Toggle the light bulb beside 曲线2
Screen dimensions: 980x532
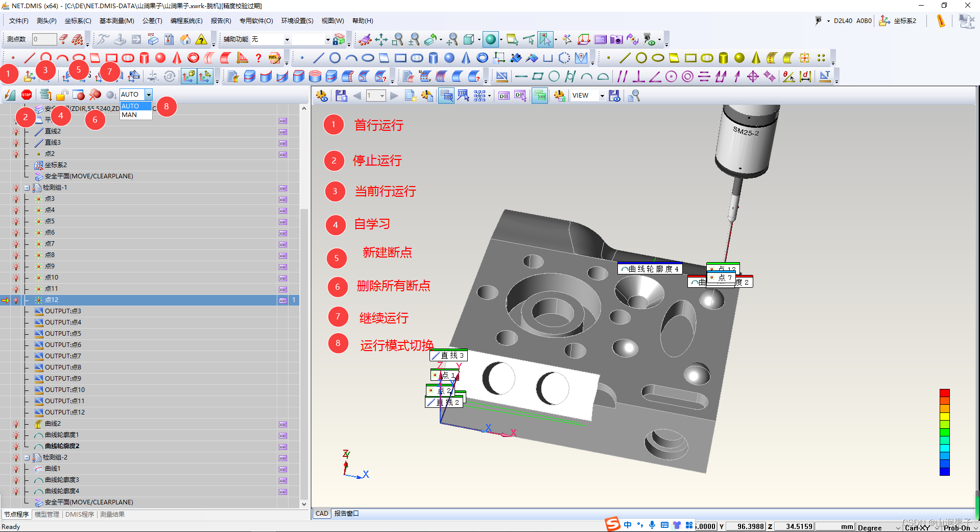pos(16,424)
